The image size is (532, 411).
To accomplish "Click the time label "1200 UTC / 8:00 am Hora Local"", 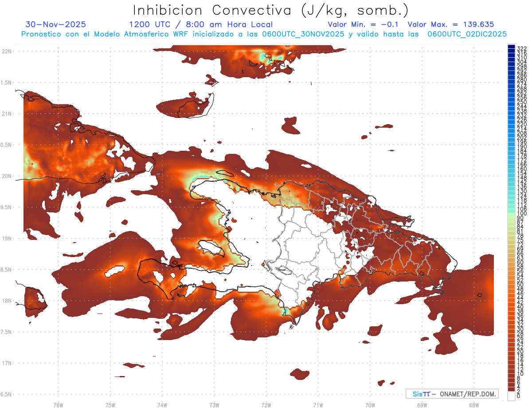I will (x=201, y=24).
